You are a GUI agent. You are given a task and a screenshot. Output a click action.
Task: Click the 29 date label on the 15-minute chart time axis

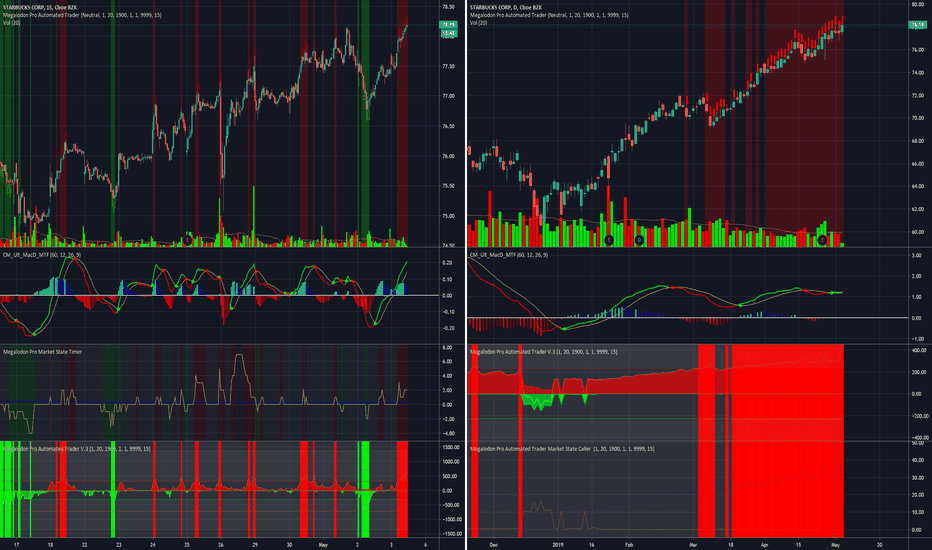(255, 545)
